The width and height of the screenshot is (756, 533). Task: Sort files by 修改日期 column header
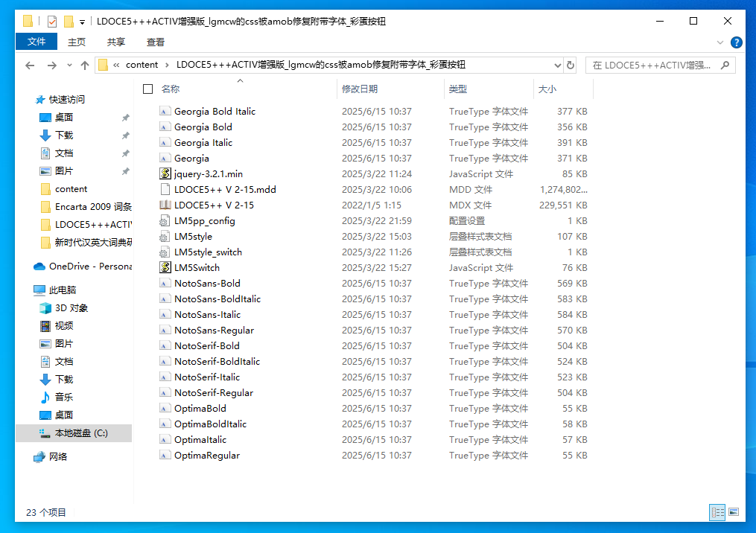[x=360, y=89]
